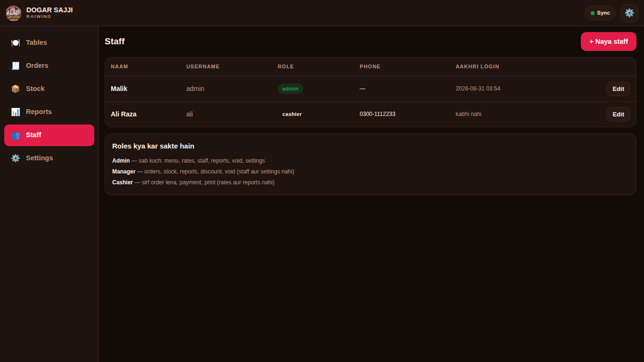Click the cashier role badge

(292, 114)
